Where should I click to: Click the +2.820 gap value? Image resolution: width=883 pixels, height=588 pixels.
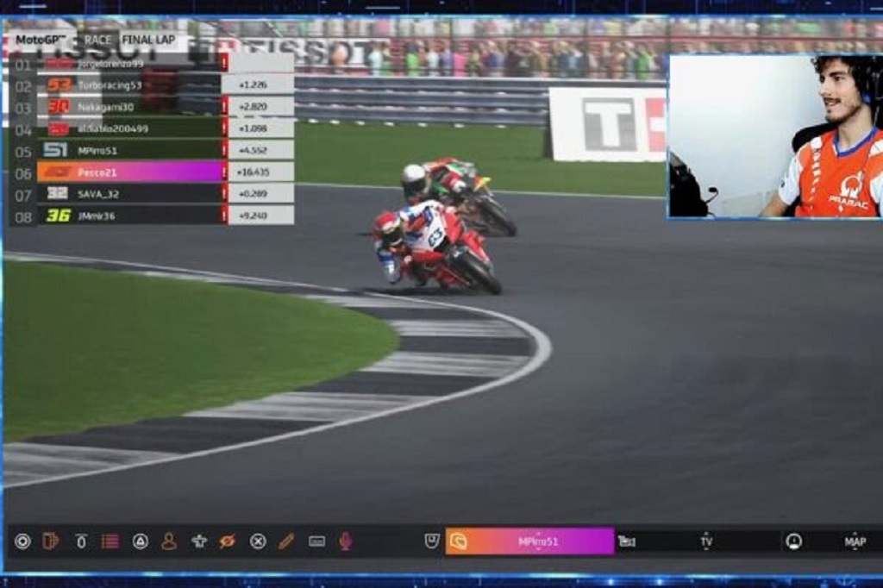click(x=253, y=106)
